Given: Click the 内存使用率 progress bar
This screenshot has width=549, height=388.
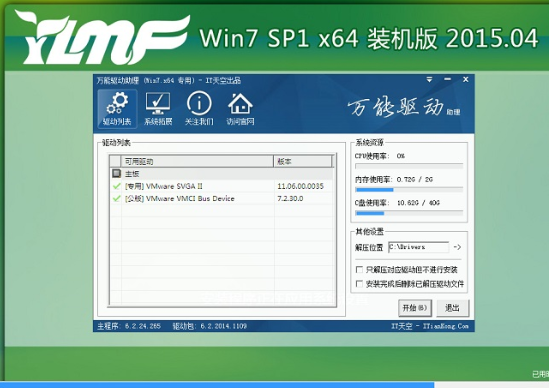Looking at the screenshot, I should 409,190.
